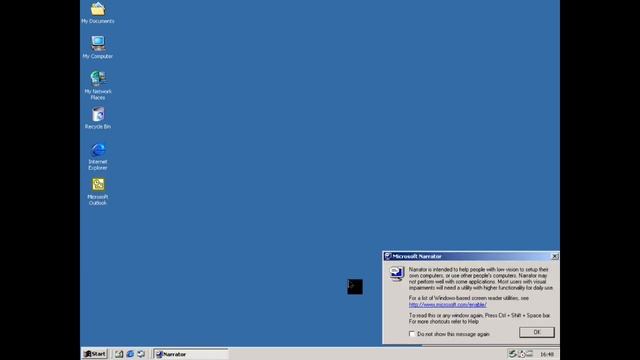Image resolution: width=640 pixels, height=360 pixels.
Task: Click the system tray clock
Action: (x=547, y=354)
